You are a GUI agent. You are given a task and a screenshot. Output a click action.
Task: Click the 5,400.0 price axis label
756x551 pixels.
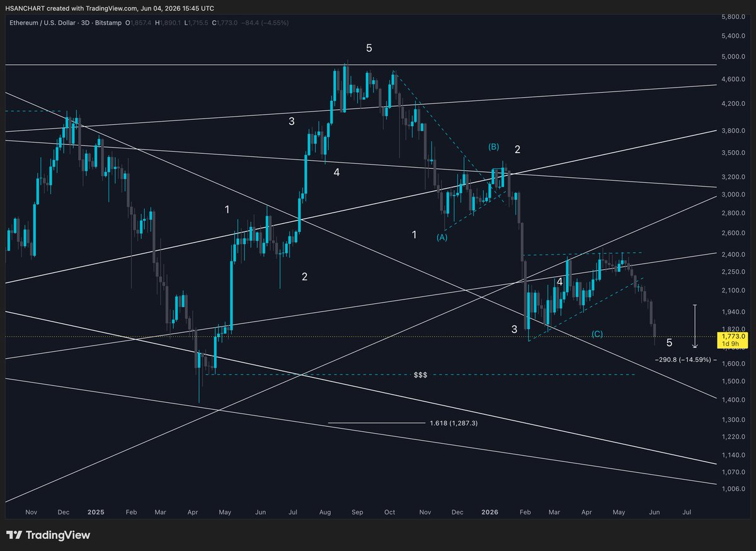tap(733, 36)
